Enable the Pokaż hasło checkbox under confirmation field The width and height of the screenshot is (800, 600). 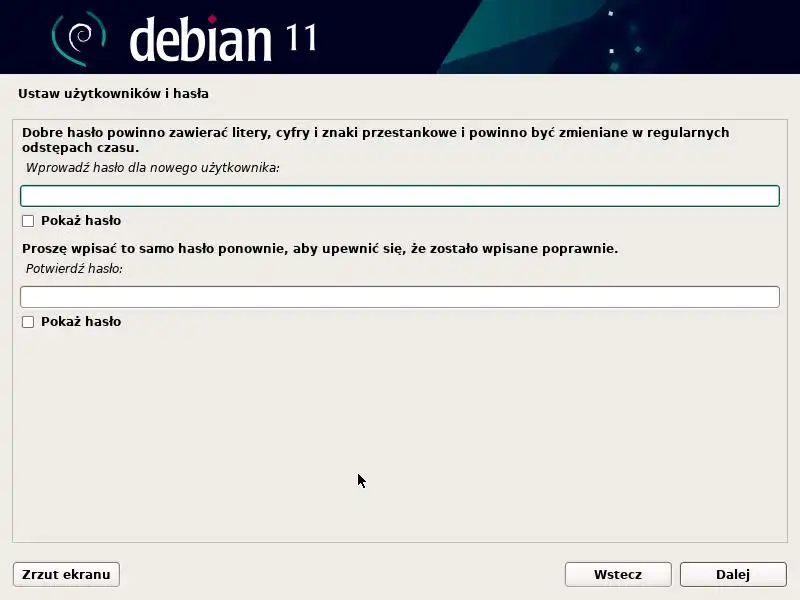pos(28,322)
